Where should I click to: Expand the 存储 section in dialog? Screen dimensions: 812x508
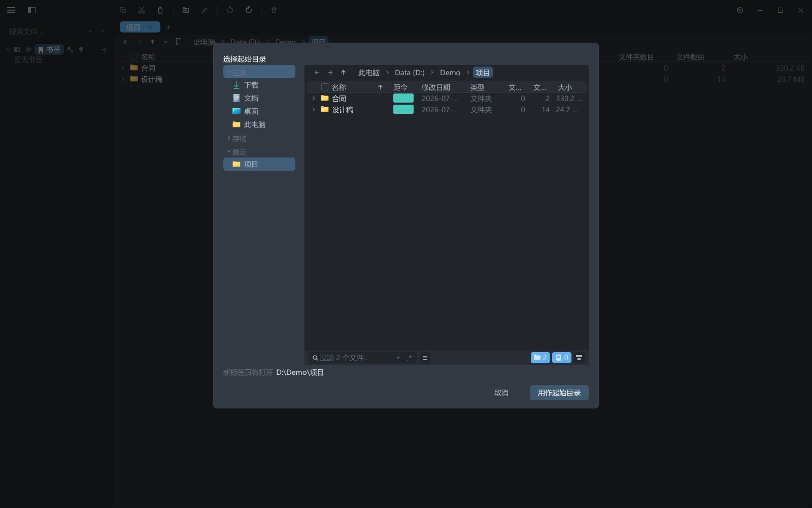[x=259, y=138]
